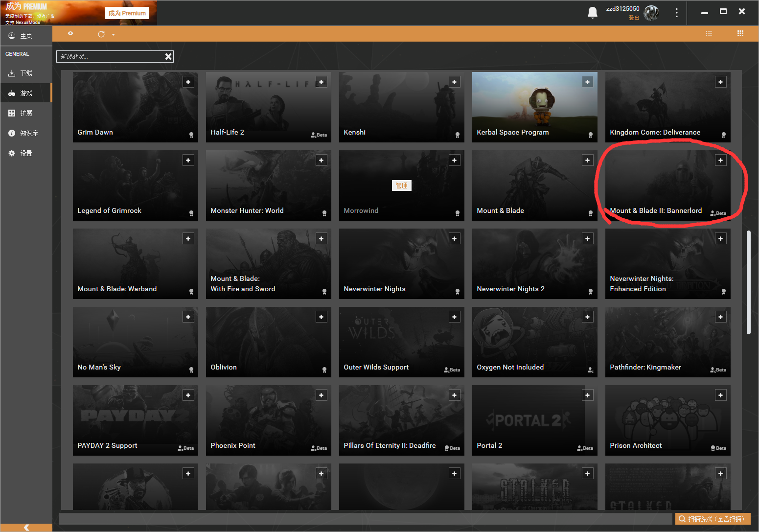The height and width of the screenshot is (532, 759).
Task: Select the Half-Life 2 game thumbnail
Action: pyautogui.click(x=269, y=107)
